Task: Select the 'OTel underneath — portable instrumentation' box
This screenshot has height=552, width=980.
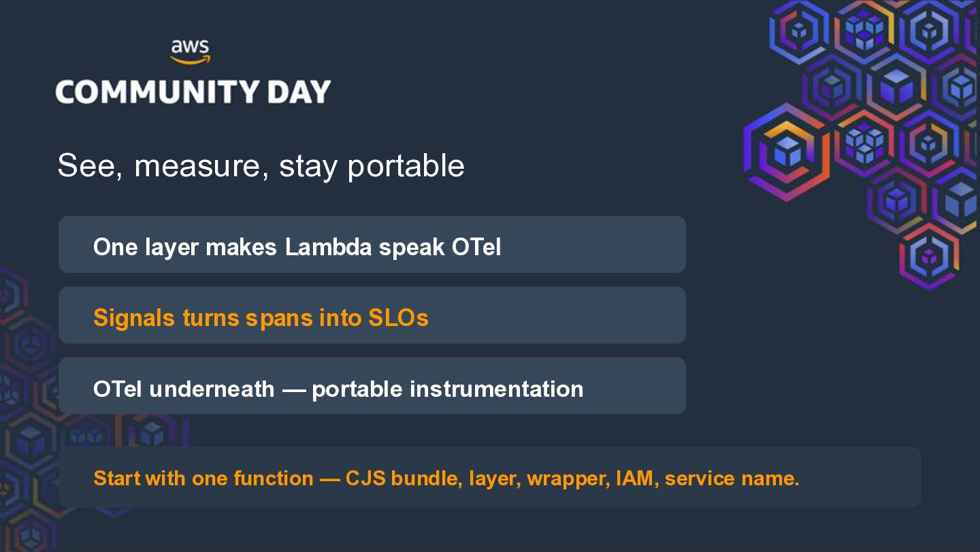Action: [372, 386]
